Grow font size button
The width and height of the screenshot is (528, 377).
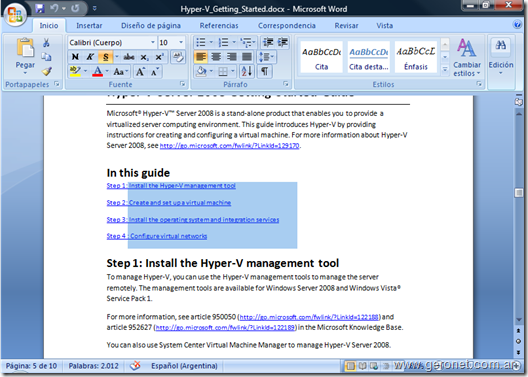[x=140, y=71]
